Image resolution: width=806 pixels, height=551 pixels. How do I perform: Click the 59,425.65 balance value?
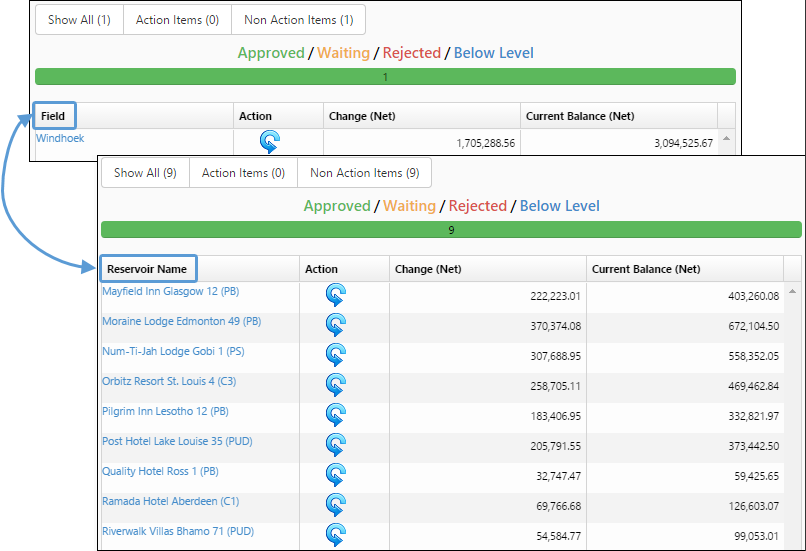[x=757, y=476]
